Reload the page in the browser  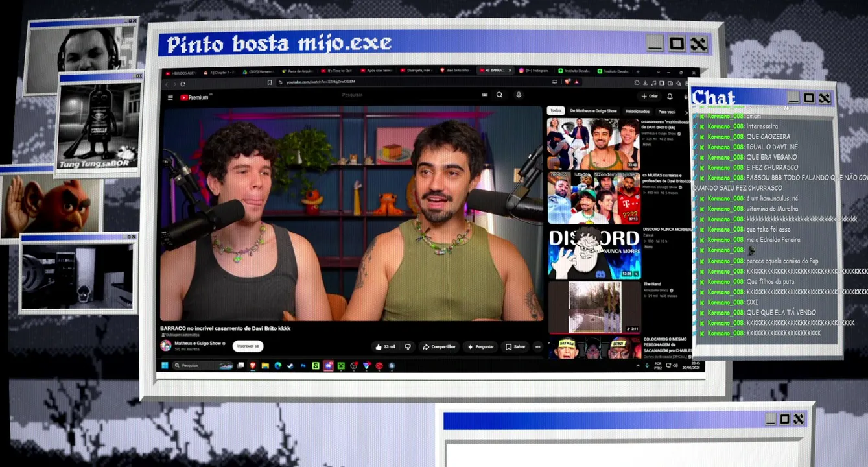click(x=183, y=83)
